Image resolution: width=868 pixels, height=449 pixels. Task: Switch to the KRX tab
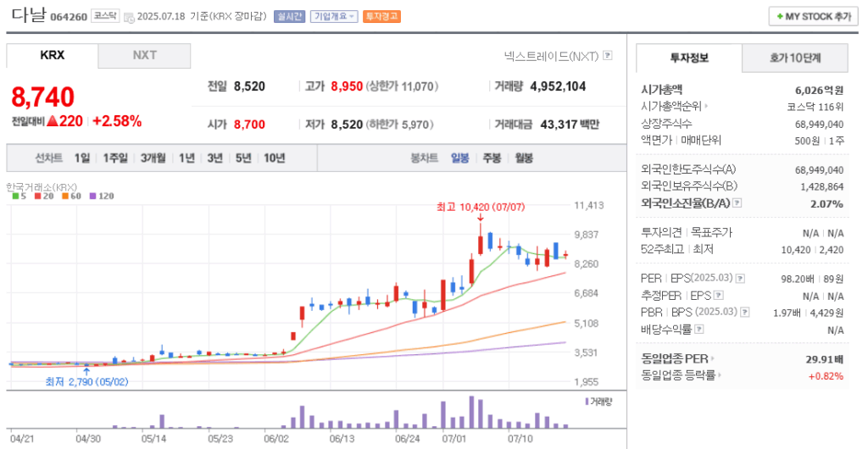(53, 56)
